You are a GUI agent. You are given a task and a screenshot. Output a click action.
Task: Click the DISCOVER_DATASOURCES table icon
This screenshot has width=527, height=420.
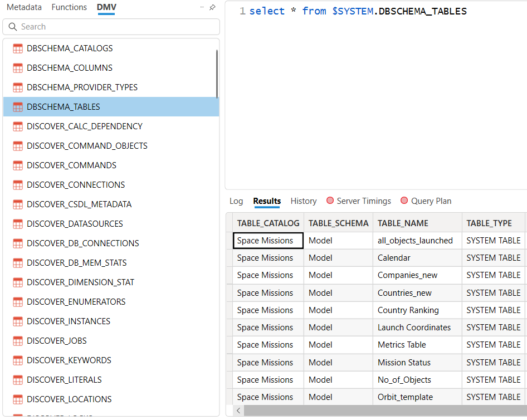(x=18, y=224)
